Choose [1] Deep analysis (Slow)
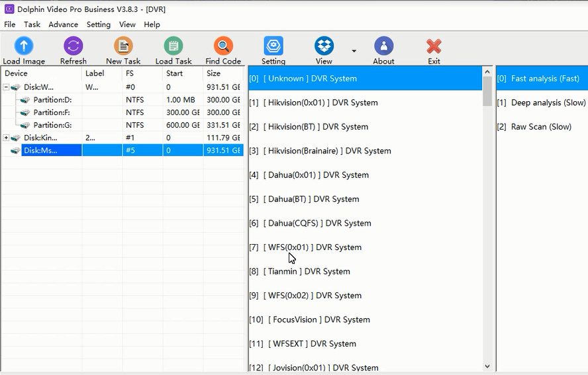Screen dimensions: 588x375 pos(542,103)
